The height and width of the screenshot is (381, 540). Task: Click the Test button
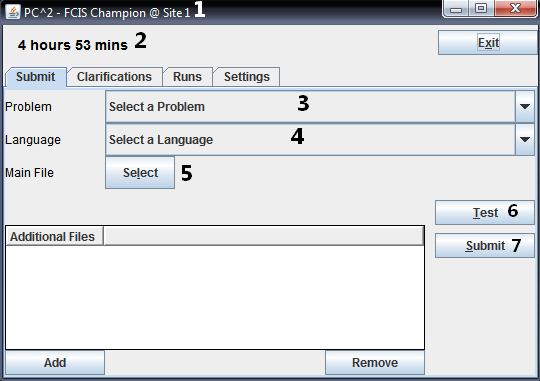(485, 213)
